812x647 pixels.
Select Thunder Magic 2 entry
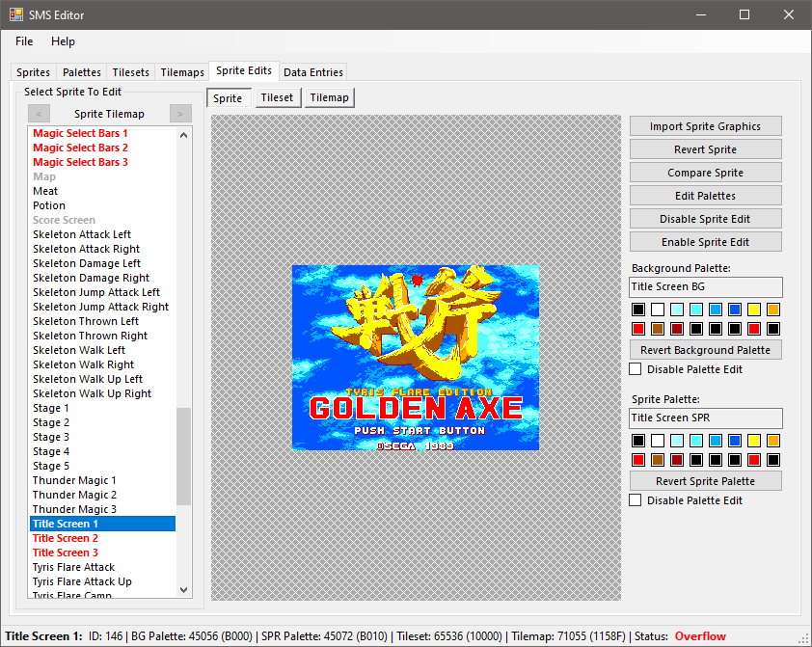click(102, 496)
